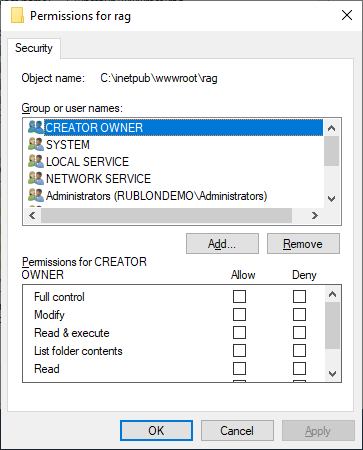Check Deny for List folder contents
The width and height of the screenshot is (363, 450).
tap(299, 350)
